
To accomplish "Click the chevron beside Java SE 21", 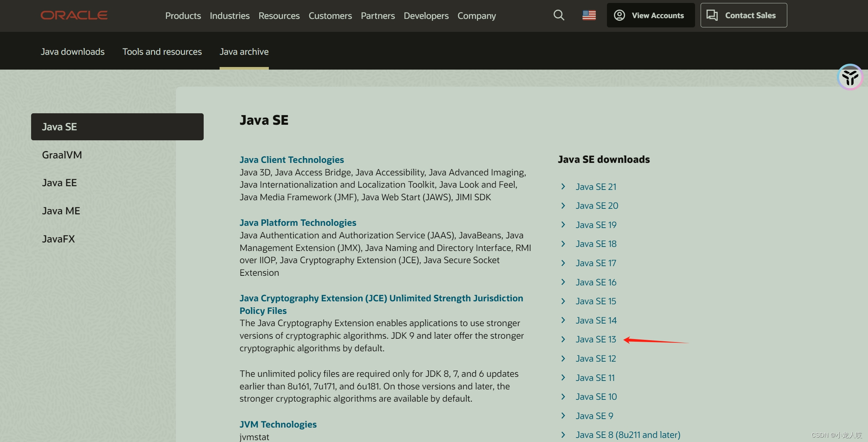I will click(563, 187).
